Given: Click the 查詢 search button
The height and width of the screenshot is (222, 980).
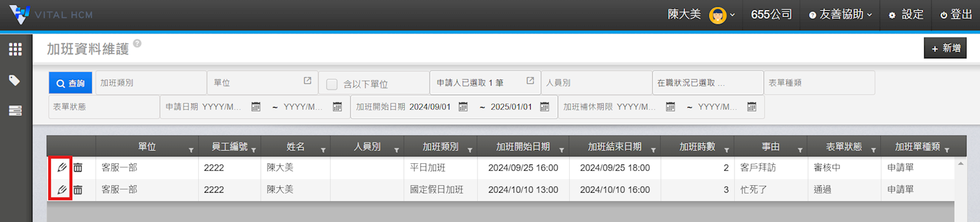Looking at the screenshot, I should [70, 83].
